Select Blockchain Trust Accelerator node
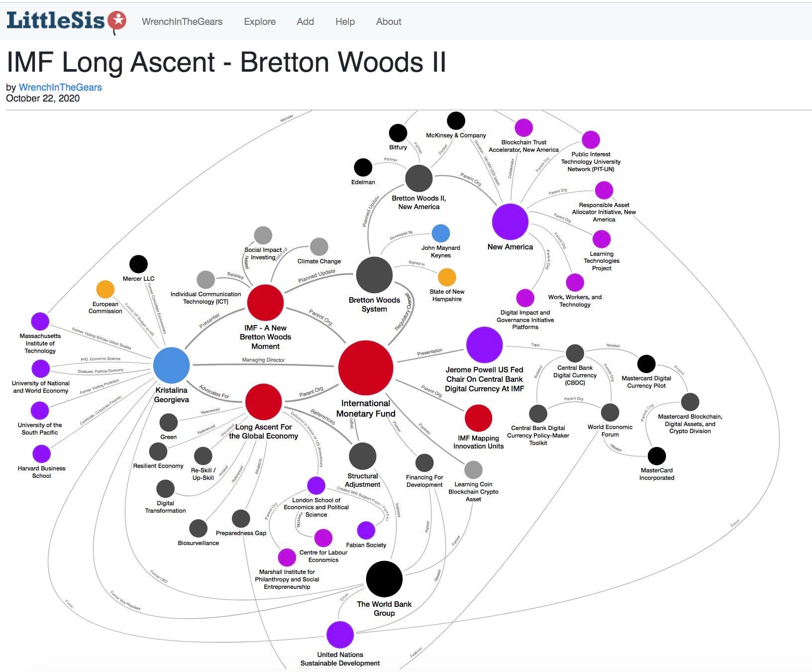This screenshot has width=812, height=672. click(523, 128)
